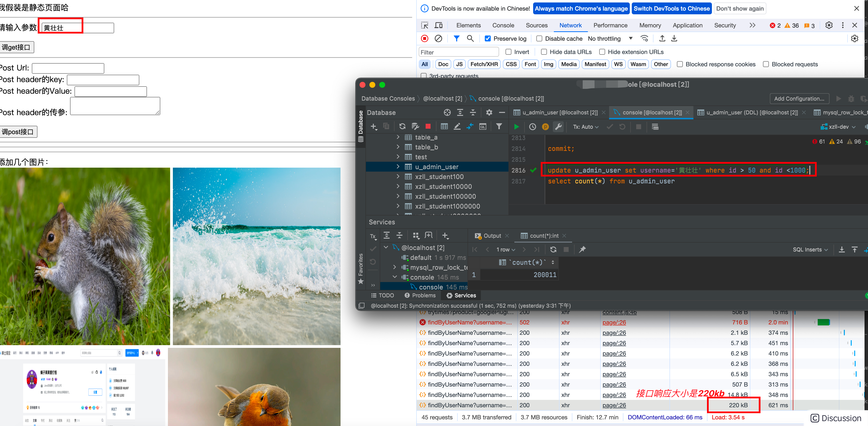Toggle the device toolbar icon
Screen dimensions: 868x426
pyautogui.click(x=439, y=25)
